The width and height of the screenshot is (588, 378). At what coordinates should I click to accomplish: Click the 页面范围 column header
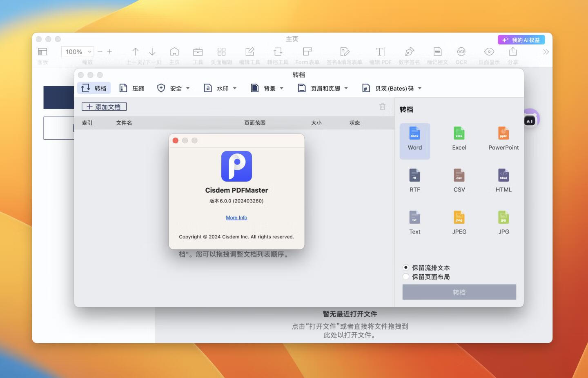255,123
